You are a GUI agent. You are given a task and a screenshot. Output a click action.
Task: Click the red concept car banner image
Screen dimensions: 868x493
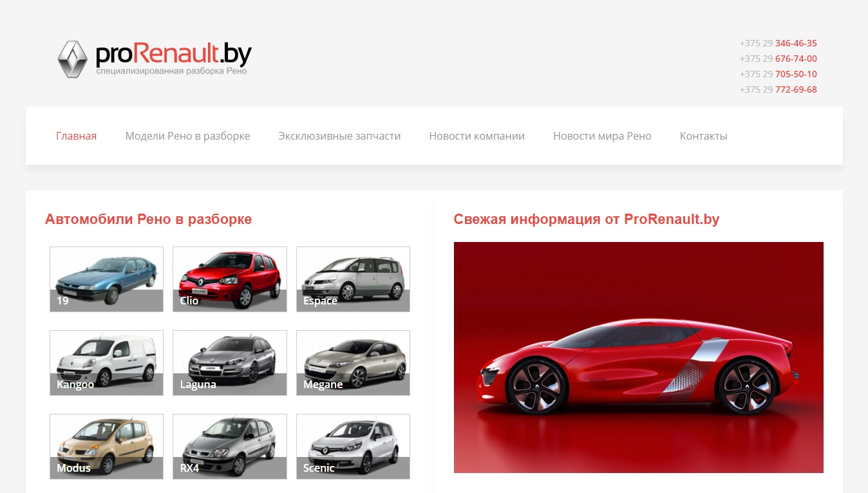(638, 357)
